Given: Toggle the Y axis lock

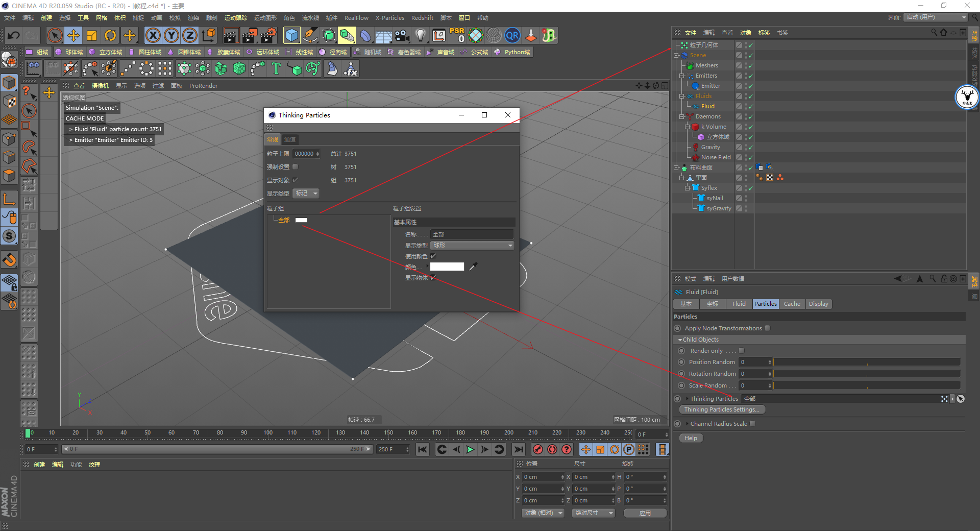Looking at the screenshot, I should (x=171, y=35).
